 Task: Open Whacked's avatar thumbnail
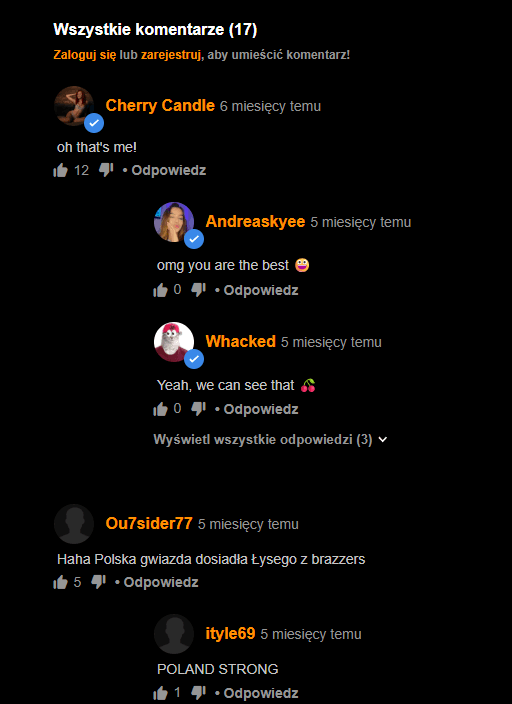(174, 342)
